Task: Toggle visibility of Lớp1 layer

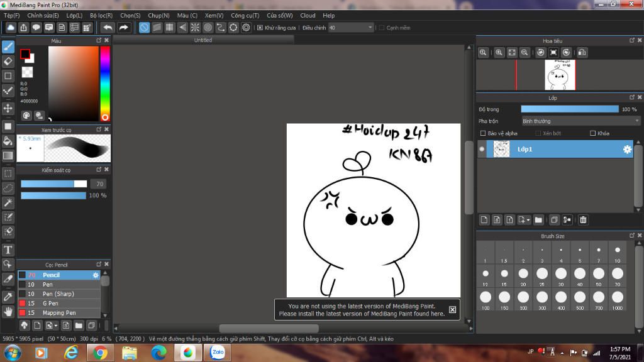Action: pos(482,150)
